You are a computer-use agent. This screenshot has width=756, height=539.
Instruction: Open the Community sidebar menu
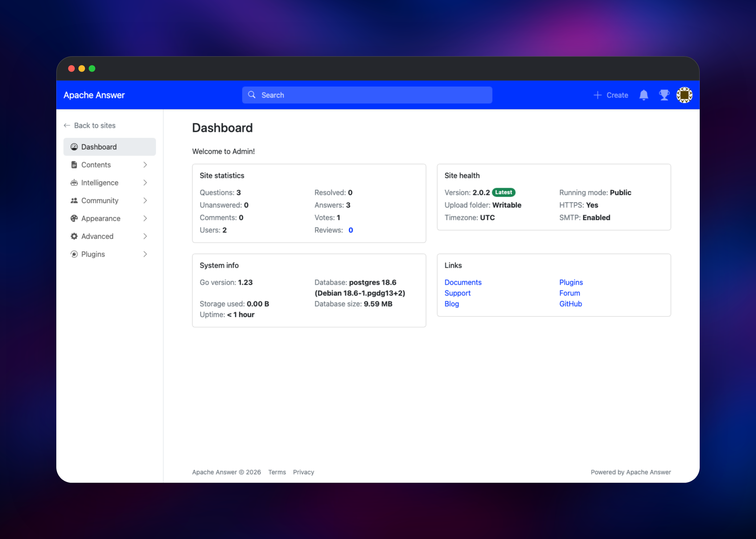[109, 201]
